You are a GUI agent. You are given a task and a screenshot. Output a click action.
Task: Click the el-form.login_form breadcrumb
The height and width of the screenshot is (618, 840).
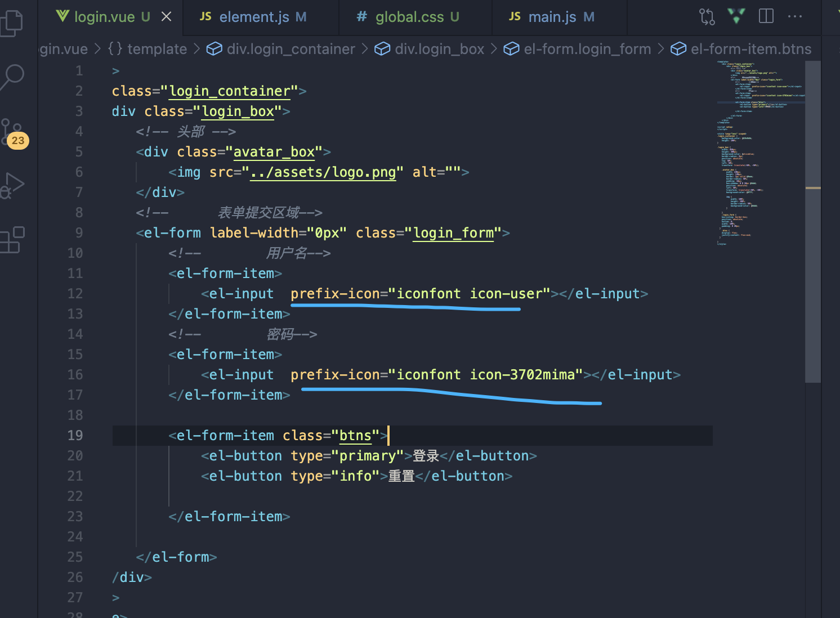tap(577, 49)
